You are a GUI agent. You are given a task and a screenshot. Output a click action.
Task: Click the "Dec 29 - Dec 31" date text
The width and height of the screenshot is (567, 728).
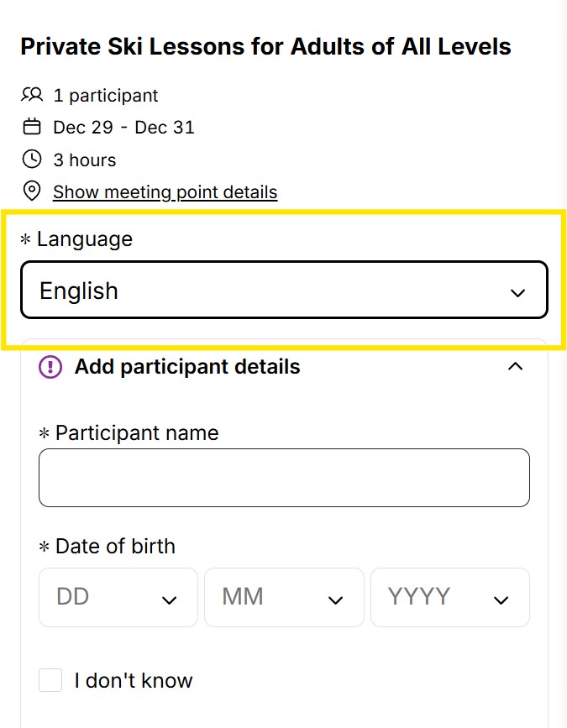coord(122,127)
